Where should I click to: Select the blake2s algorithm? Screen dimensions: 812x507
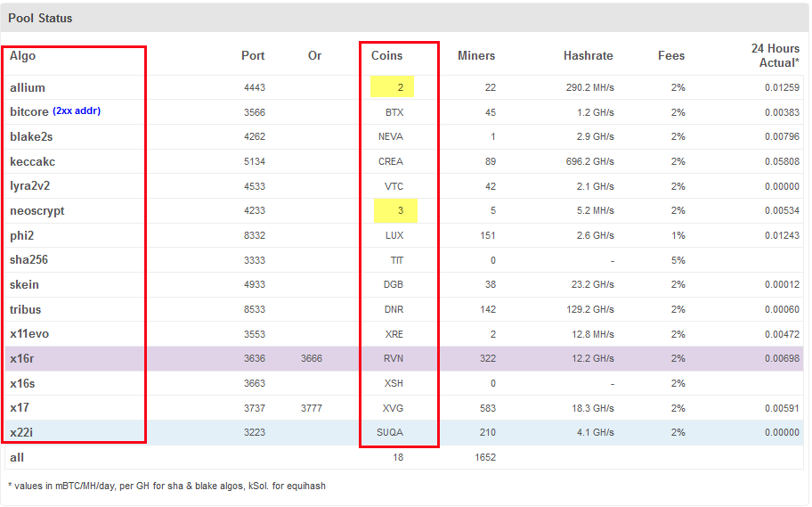(32, 137)
